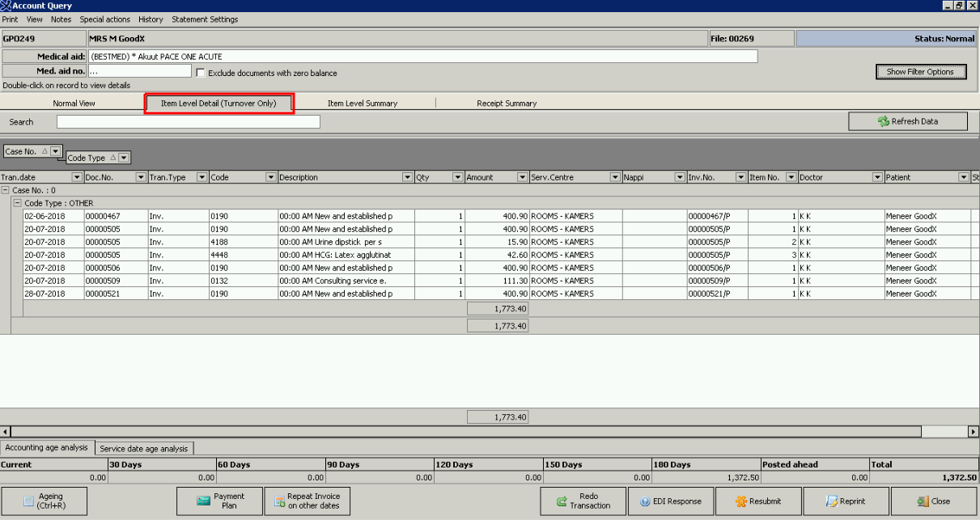The width and height of the screenshot is (980, 520).
Task: Click Repeat Invoice on other dates
Action: 306,501
